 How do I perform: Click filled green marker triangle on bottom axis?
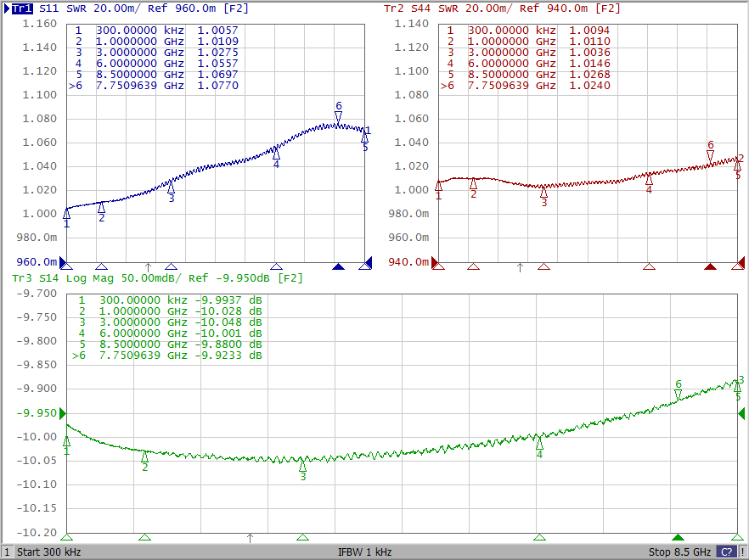678,538
